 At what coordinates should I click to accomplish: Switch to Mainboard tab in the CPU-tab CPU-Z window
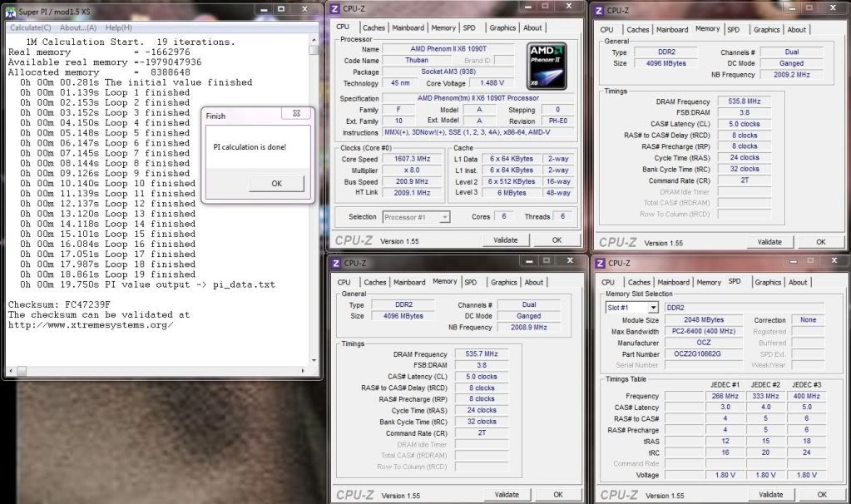[x=408, y=27]
